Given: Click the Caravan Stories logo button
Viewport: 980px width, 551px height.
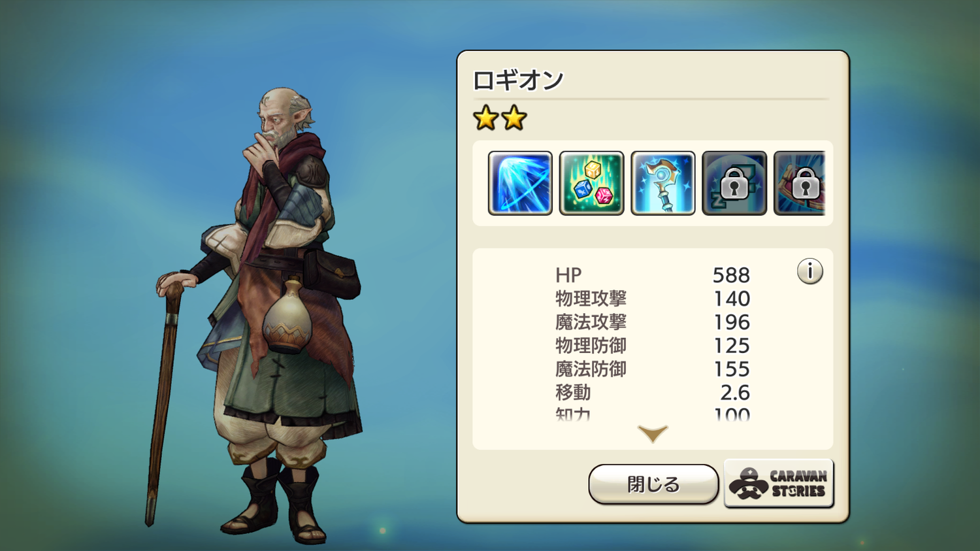Looking at the screenshot, I should (x=779, y=484).
